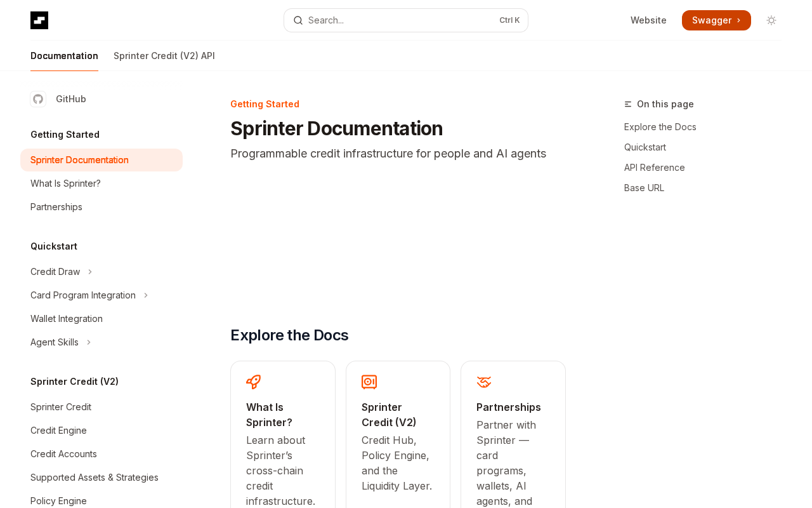This screenshot has width=812, height=508.
Task: Click the Ctrl K shortcut hint
Action: pos(509,20)
